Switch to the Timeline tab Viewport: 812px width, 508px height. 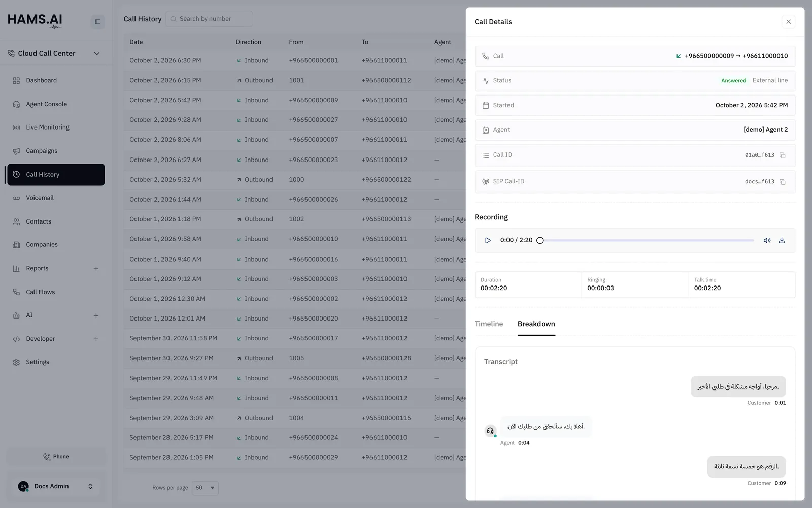click(489, 324)
